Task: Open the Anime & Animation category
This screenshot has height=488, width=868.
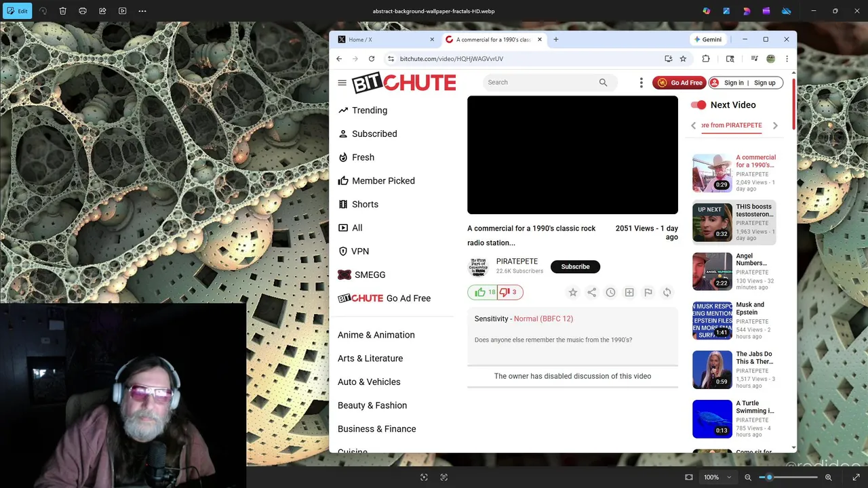Action: tap(376, 335)
